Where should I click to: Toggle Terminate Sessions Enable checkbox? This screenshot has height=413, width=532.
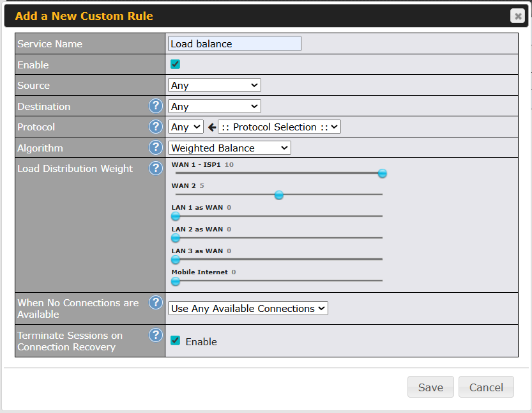(x=175, y=341)
